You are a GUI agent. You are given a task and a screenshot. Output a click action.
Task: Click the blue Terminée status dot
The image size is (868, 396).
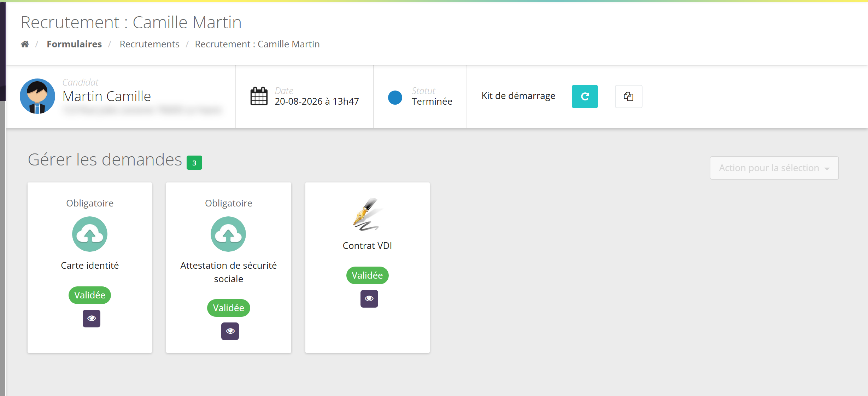point(395,97)
